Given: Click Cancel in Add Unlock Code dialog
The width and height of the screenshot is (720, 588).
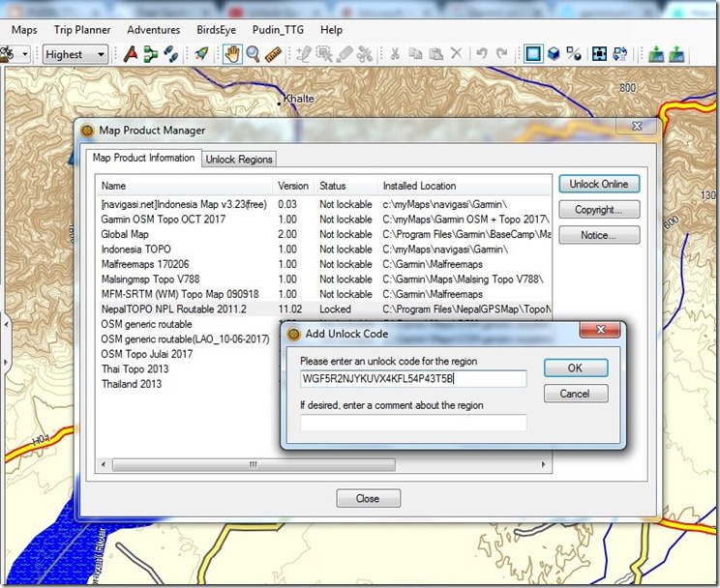Looking at the screenshot, I should click(x=576, y=394).
